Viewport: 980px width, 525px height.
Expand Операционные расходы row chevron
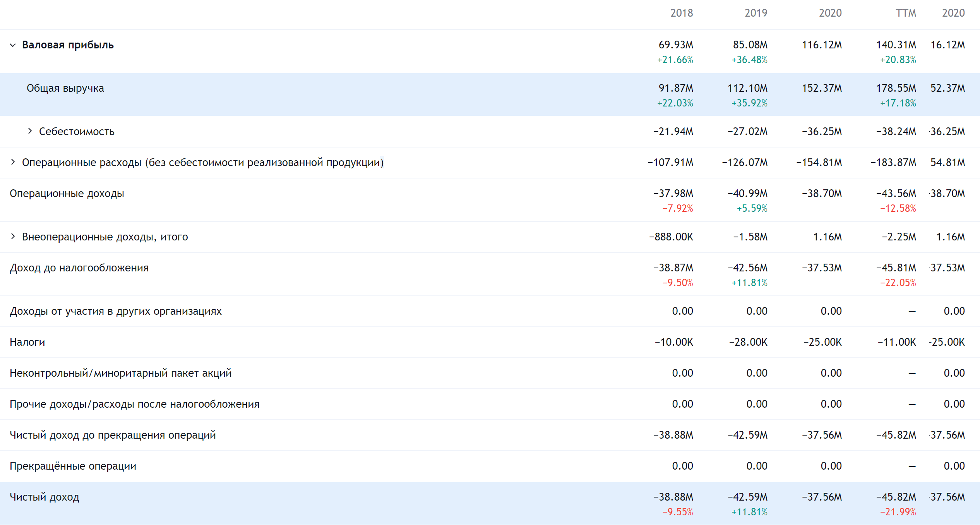pos(13,162)
